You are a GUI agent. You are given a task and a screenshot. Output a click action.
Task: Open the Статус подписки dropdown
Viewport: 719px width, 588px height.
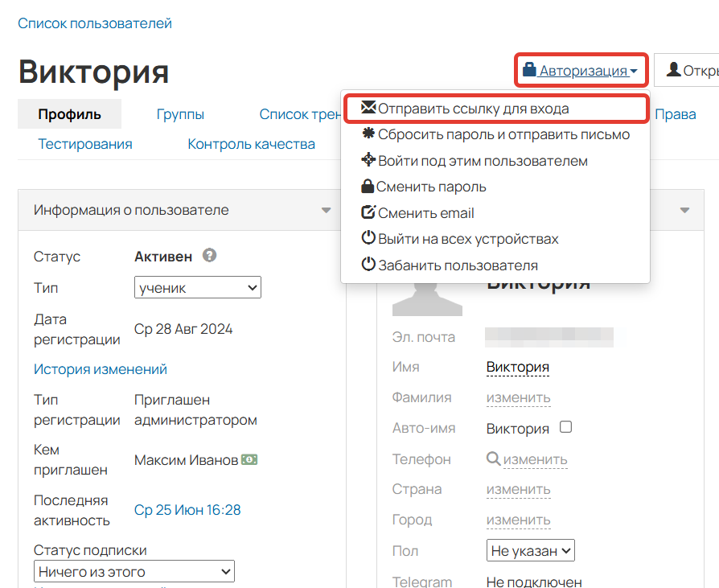pos(134,571)
